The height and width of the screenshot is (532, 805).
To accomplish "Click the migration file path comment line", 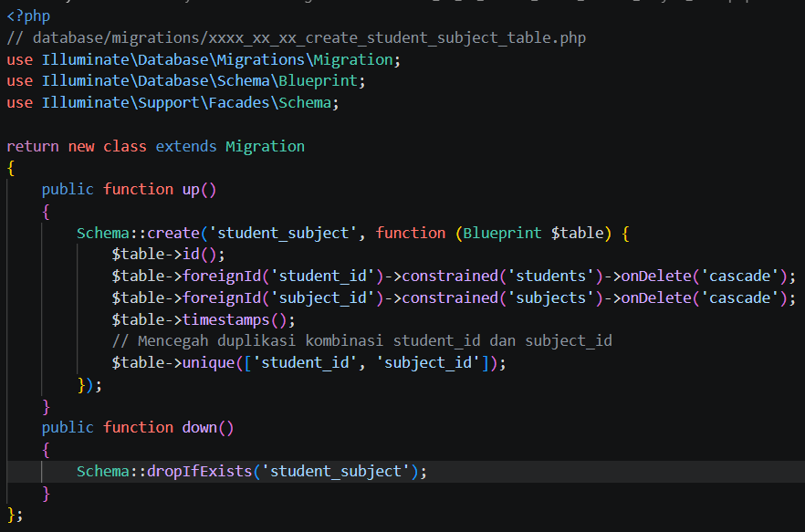I will point(297,38).
